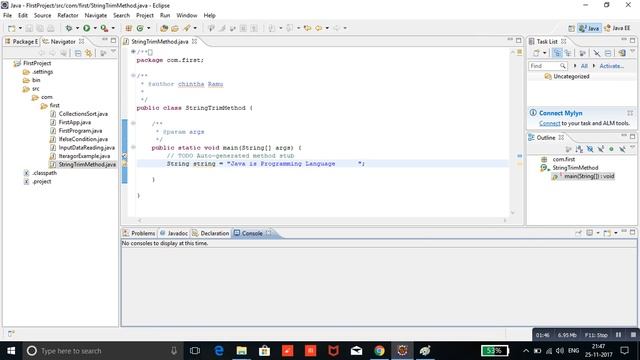640x360 pixels.
Task: Click the New file toolbar icon
Action: point(11,28)
